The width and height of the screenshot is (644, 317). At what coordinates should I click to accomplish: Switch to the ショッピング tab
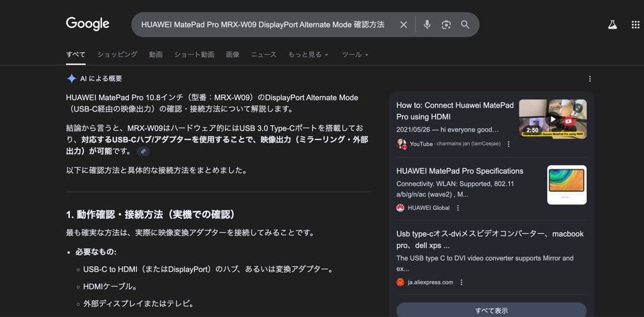pyautogui.click(x=117, y=55)
